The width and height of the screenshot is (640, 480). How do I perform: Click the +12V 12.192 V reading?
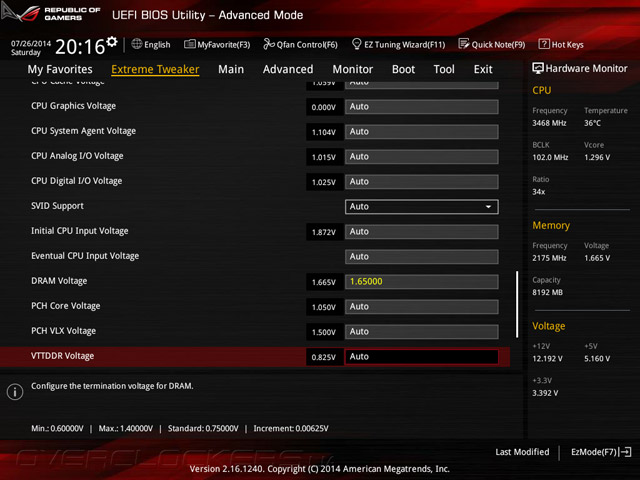[x=547, y=358]
